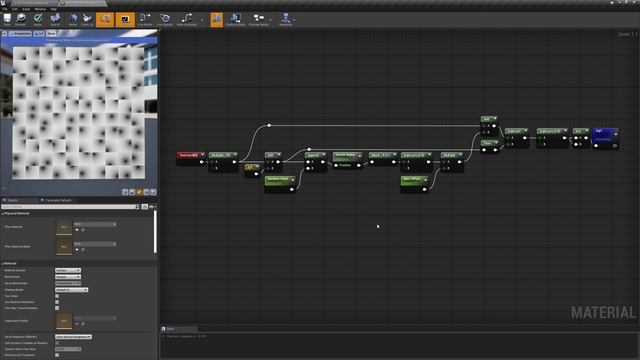Open the Material Domain Surface dropdown
The height and width of the screenshot is (360, 640).
[68, 270]
